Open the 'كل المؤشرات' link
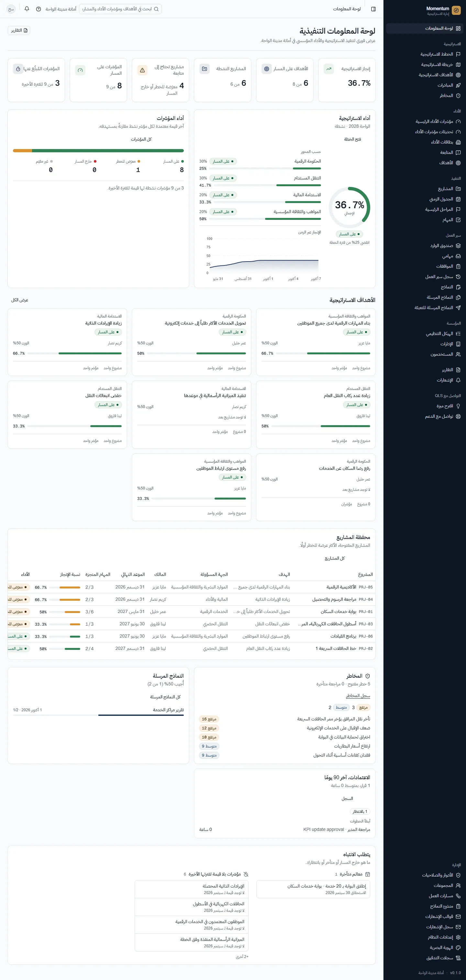Image resolution: width=466 pixels, height=980 pixels. click(x=141, y=139)
